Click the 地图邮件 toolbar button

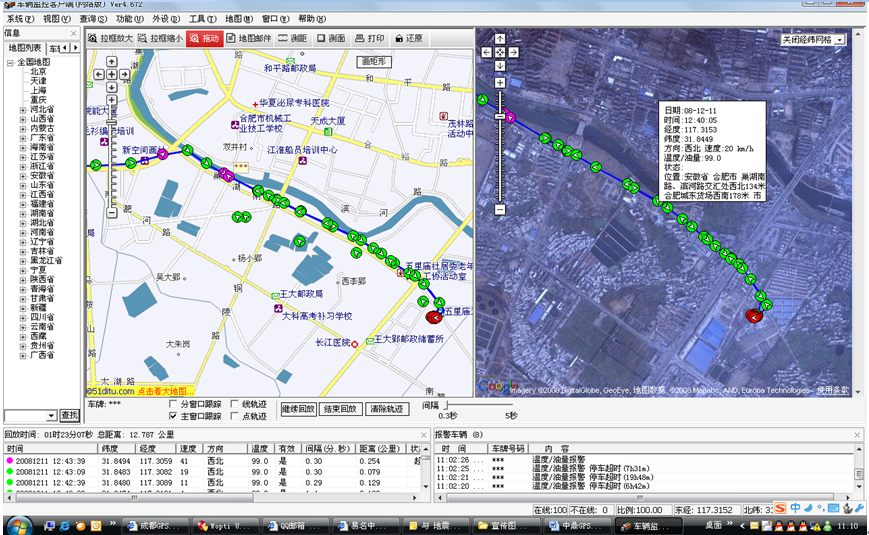click(249, 38)
